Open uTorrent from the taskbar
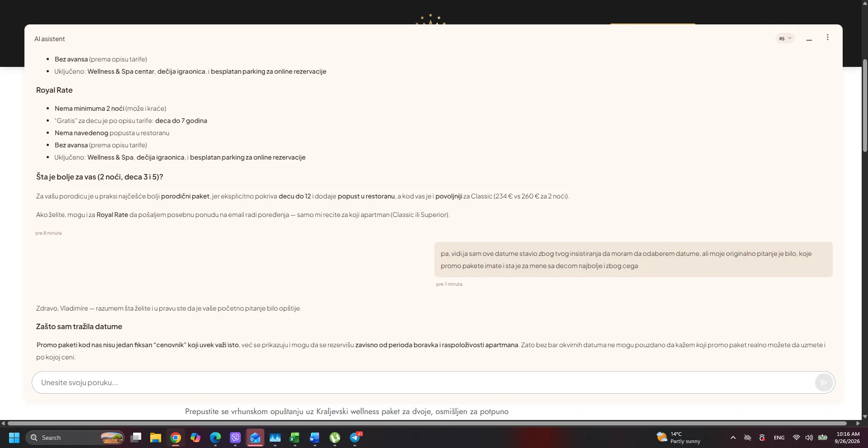This screenshot has width=868, height=448. (x=335, y=438)
